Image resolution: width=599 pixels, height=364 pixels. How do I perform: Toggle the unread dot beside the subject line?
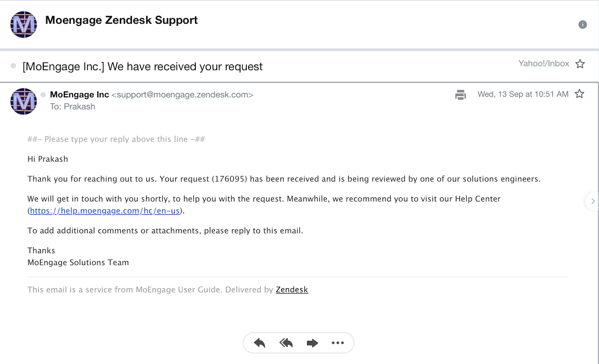pyautogui.click(x=13, y=66)
